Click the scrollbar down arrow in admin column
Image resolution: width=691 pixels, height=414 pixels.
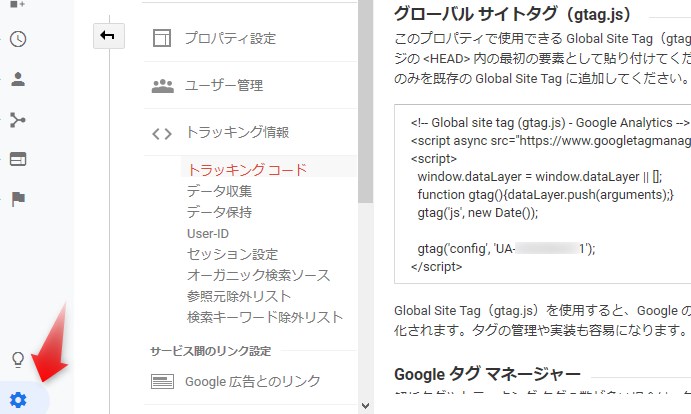tap(365, 406)
